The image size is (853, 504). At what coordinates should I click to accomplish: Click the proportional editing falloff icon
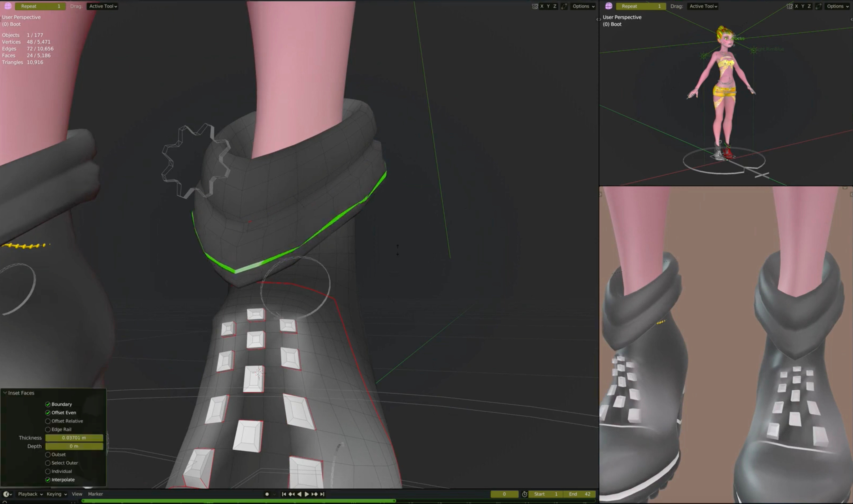click(565, 6)
